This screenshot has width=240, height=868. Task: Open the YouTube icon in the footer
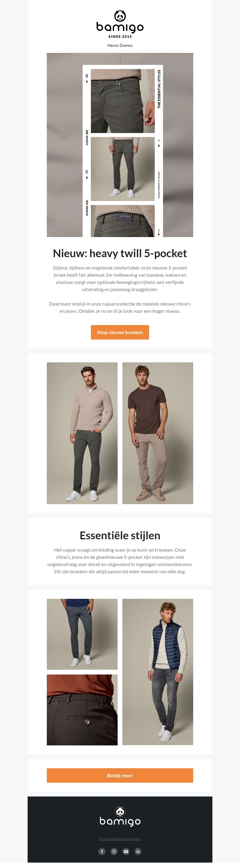tap(126, 851)
